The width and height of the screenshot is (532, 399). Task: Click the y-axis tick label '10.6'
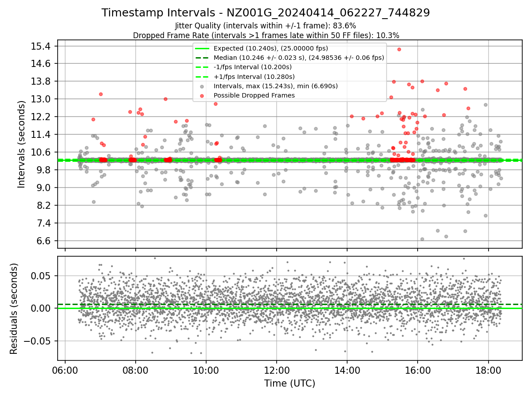(42, 153)
